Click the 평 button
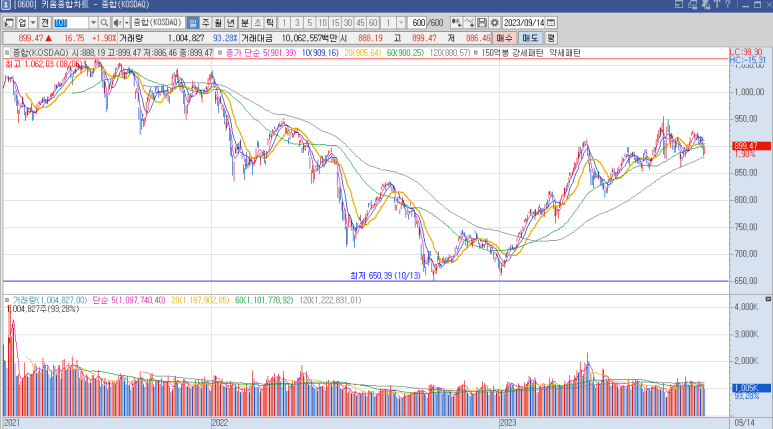Screen dimensions: 773x429 pyautogui.click(x=551, y=38)
